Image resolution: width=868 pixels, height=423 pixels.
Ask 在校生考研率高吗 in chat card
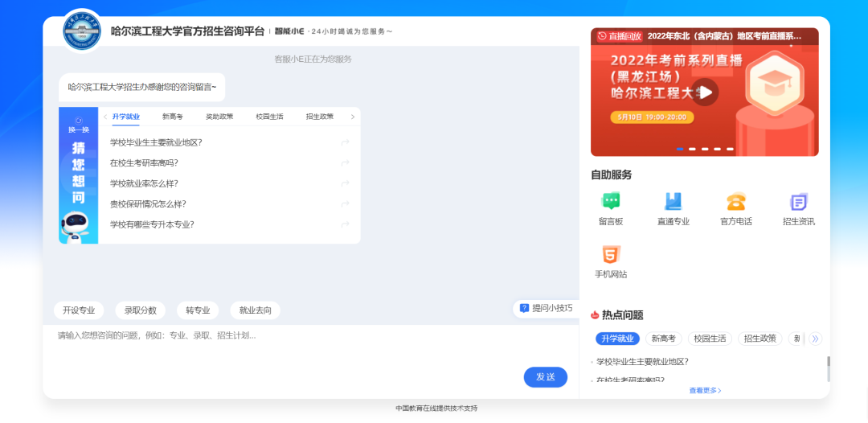coord(144,162)
